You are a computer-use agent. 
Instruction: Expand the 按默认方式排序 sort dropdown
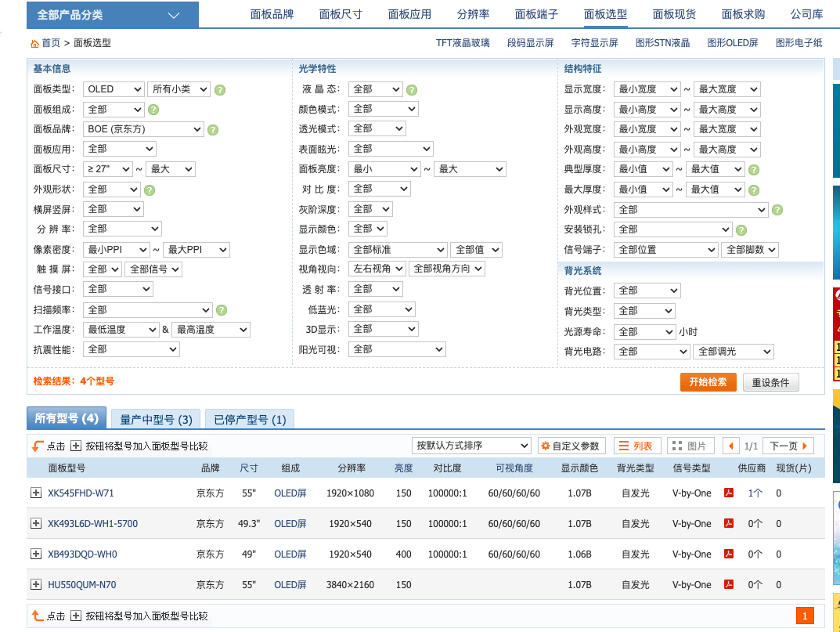click(x=471, y=446)
